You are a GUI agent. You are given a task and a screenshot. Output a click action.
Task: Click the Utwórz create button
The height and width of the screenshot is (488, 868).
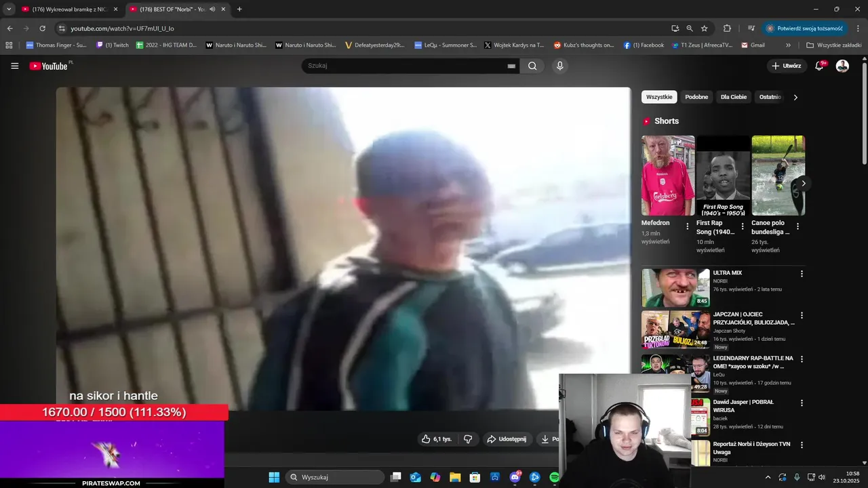787,66
